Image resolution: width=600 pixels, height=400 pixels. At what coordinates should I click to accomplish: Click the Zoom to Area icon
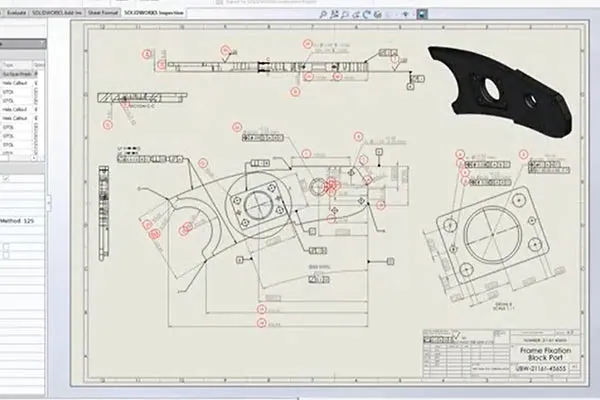[x=334, y=15]
